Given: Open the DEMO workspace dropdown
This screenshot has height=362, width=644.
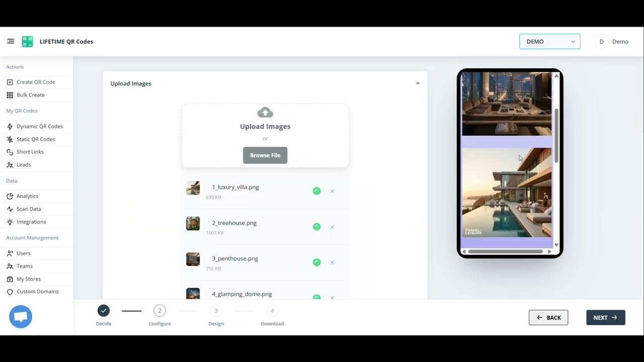Looking at the screenshot, I should coord(549,42).
